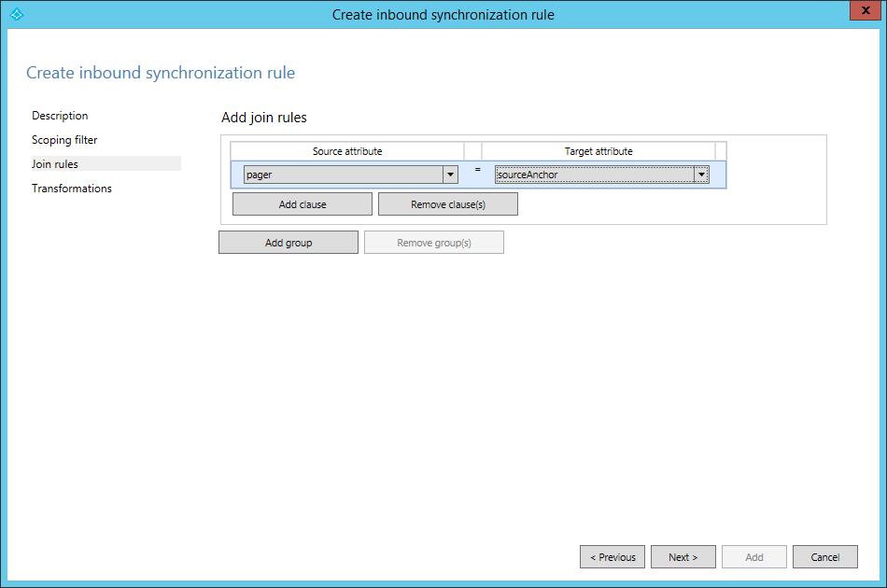The image size is (887, 588).
Task: Click the disabled Add button at bottom
Action: tap(754, 557)
